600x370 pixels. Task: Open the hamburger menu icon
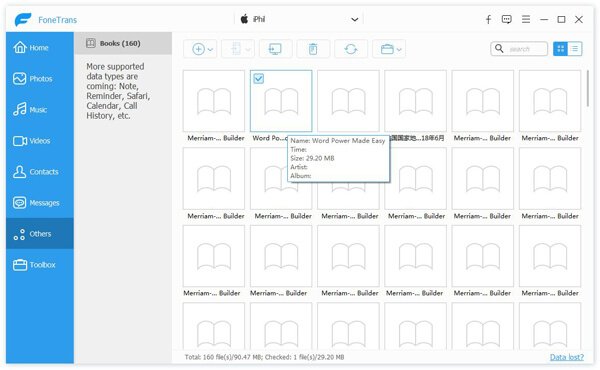pyautogui.click(x=526, y=19)
